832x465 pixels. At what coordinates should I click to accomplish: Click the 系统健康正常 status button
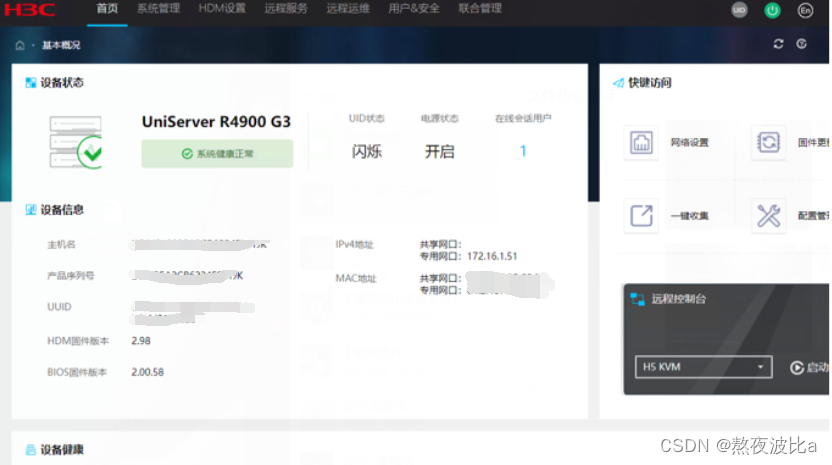click(217, 153)
